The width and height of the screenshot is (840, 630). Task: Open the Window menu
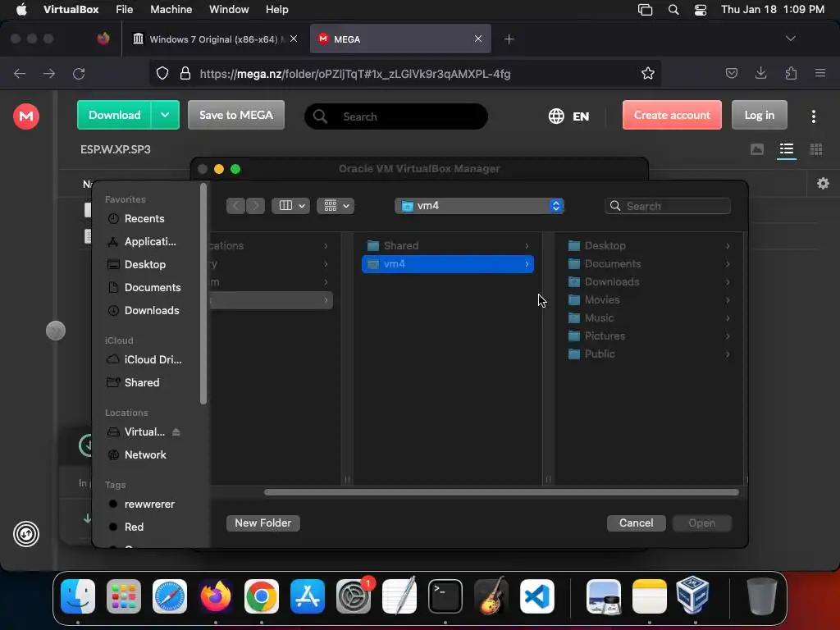(x=229, y=10)
